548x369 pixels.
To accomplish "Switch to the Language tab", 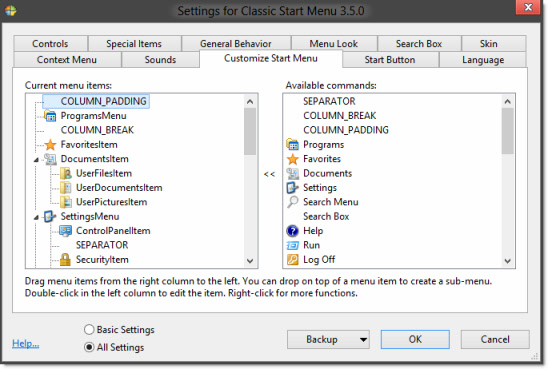I will [x=483, y=60].
